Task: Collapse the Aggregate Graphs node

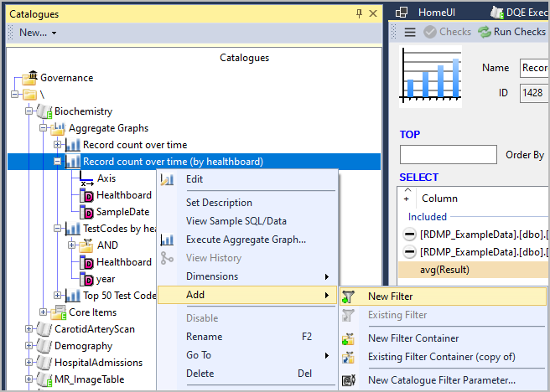Action: coord(43,128)
